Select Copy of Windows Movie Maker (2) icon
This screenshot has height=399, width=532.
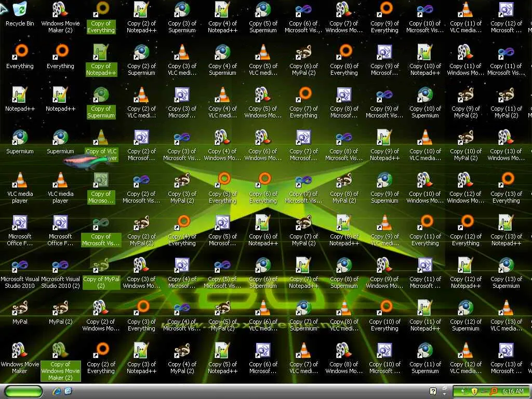point(60,361)
